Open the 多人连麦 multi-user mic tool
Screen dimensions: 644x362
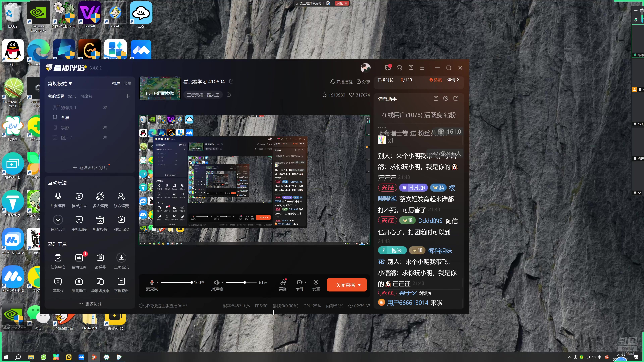(x=100, y=200)
